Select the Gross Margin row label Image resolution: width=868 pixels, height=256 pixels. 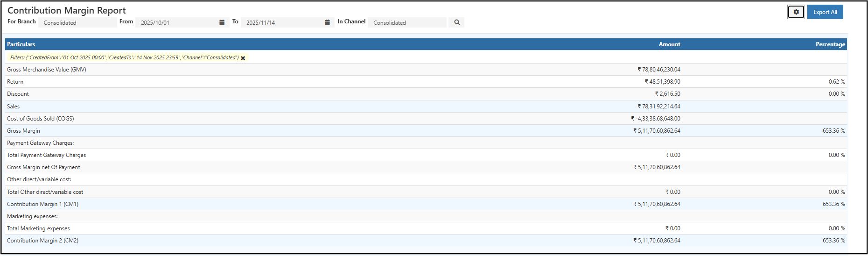point(23,131)
